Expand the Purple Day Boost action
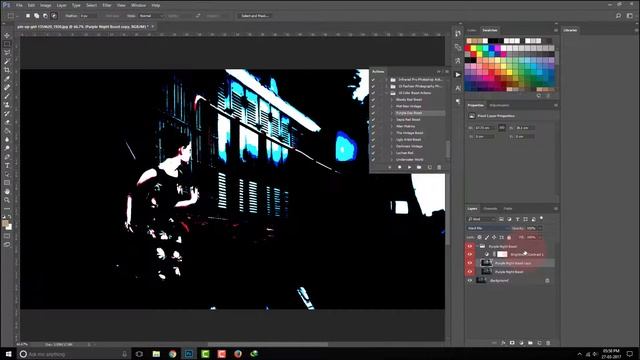640x360 pixels. point(392,113)
